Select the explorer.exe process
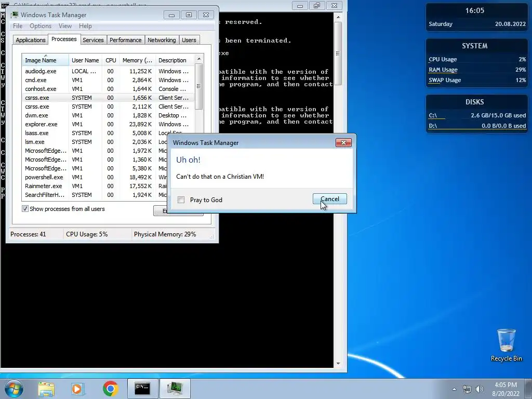 click(108, 124)
